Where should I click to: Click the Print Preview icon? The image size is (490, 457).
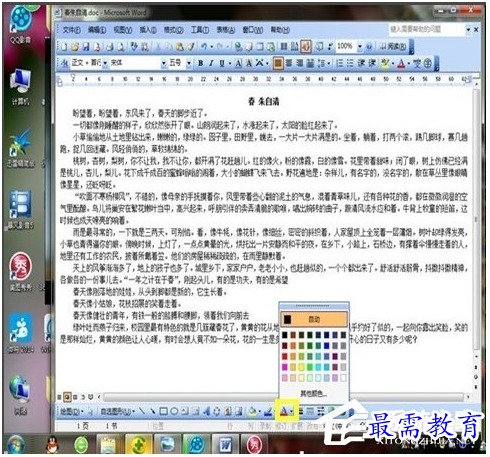(x=121, y=46)
